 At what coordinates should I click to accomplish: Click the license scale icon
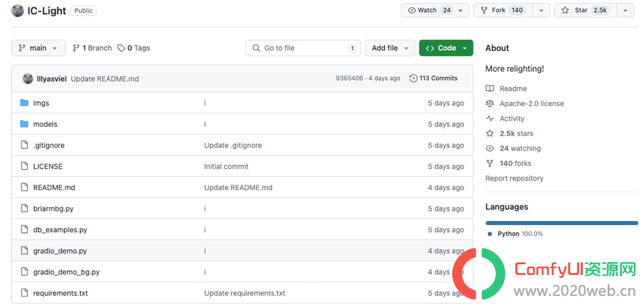[x=490, y=104]
